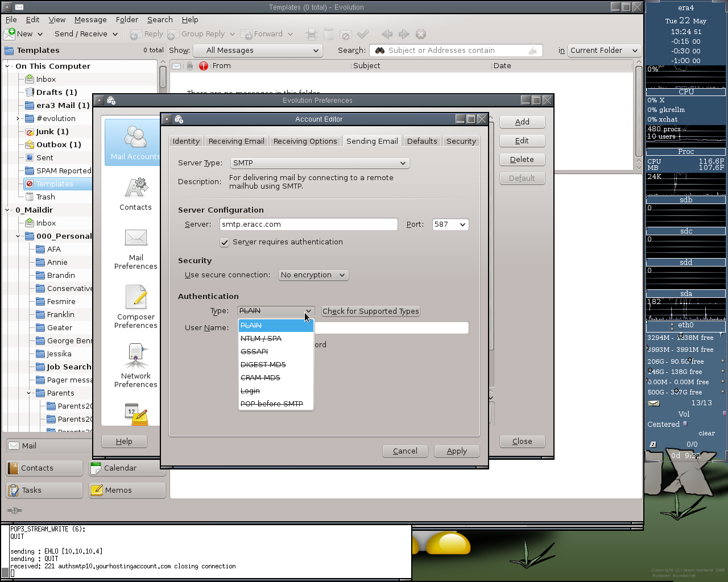Clear search field via broom icon

pos(532,51)
